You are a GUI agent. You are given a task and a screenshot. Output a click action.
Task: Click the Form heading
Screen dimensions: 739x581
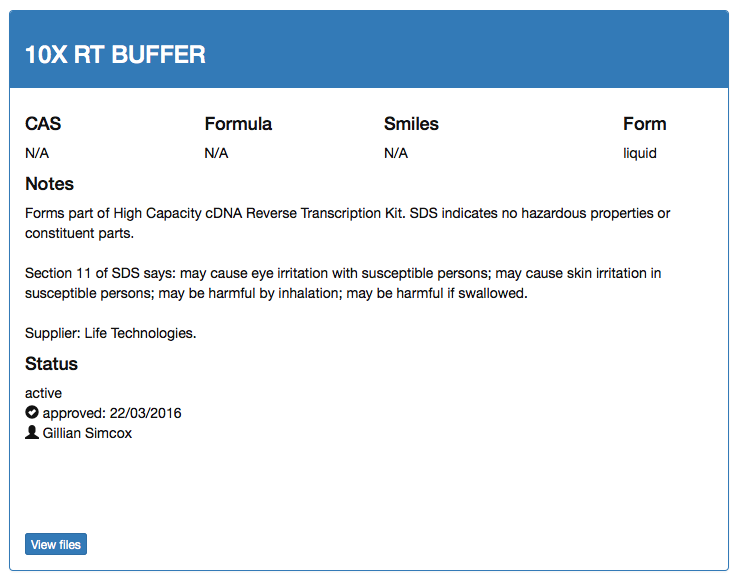pos(644,124)
